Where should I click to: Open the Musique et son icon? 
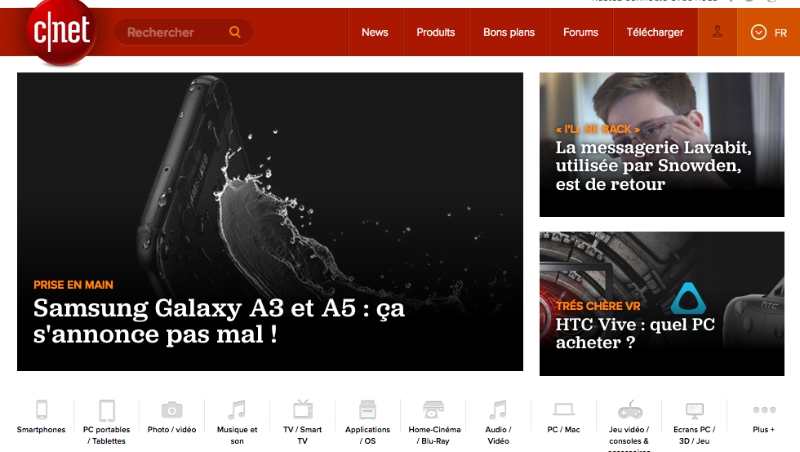tap(237, 410)
